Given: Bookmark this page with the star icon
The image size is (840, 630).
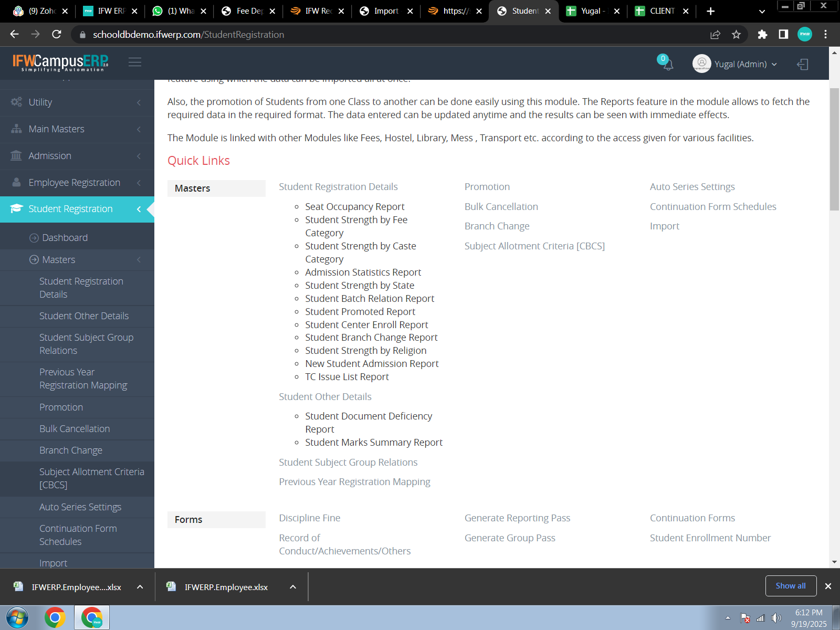Looking at the screenshot, I should 736,35.
